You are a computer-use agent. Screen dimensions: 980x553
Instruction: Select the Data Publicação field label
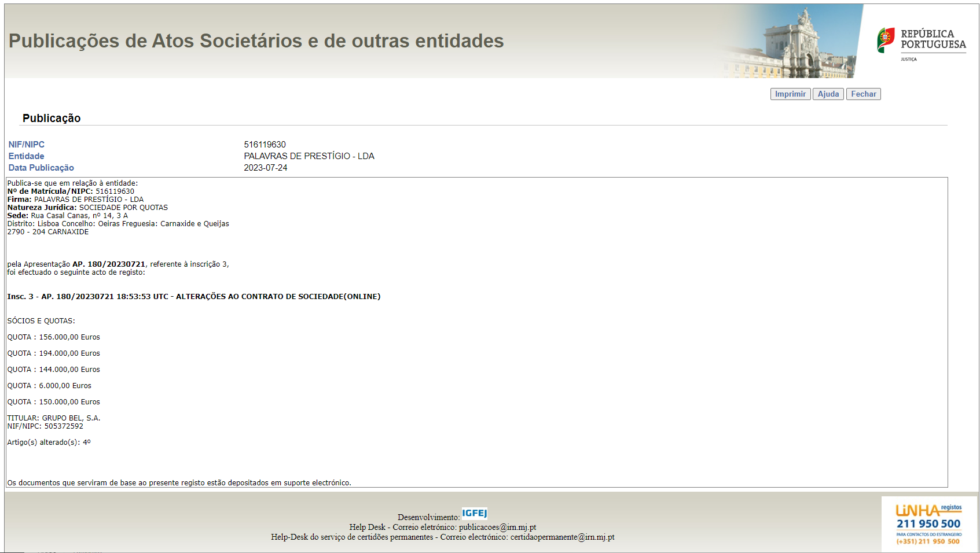pos(41,168)
